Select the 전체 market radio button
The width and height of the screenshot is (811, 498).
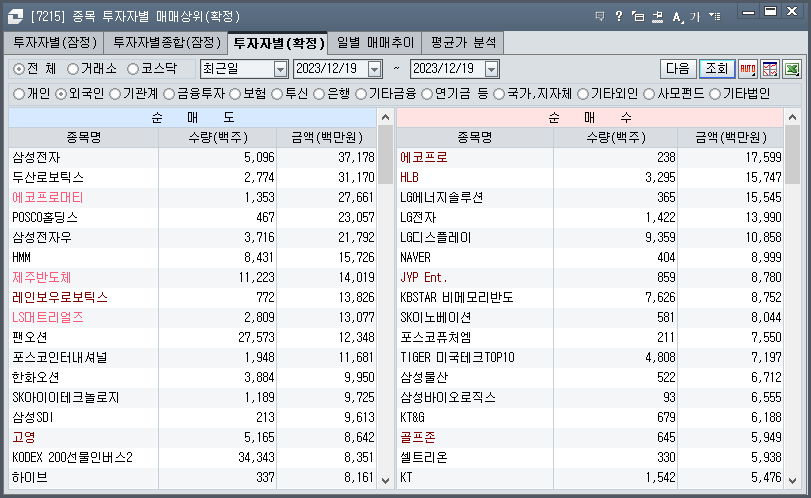[x=19, y=69]
